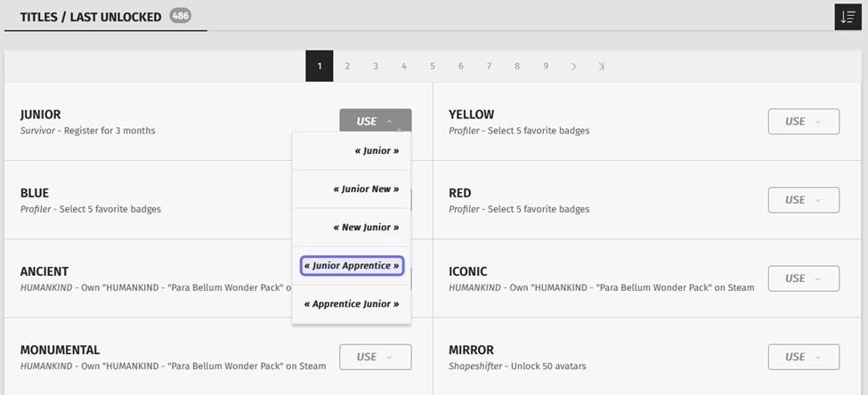This screenshot has width=868, height=395.
Task: Choose « Apprentice Junior » option
Action: 352,304
